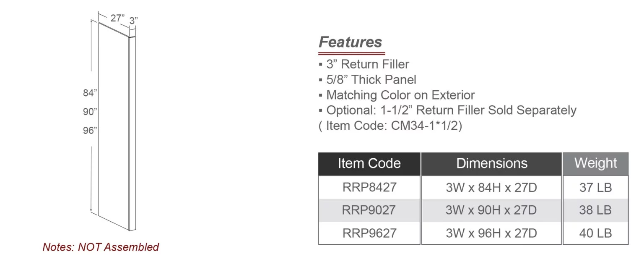Click the Dimensions column header

click(491, 163)
